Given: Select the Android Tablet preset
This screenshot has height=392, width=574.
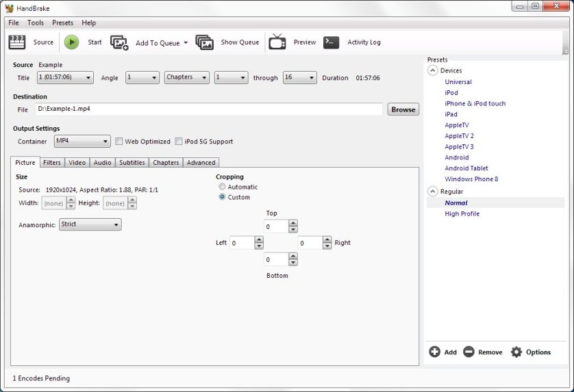Looking at the screenshot, I should pos(466,168).
